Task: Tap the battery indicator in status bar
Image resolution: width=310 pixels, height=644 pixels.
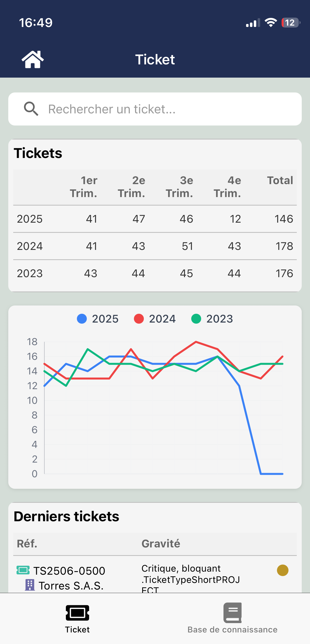Action: click(290, 23)
